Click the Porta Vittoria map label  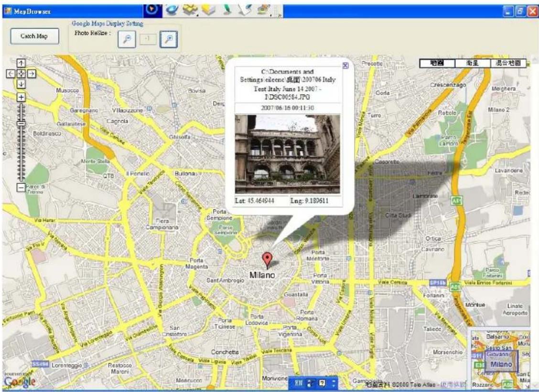pos(320,279)
